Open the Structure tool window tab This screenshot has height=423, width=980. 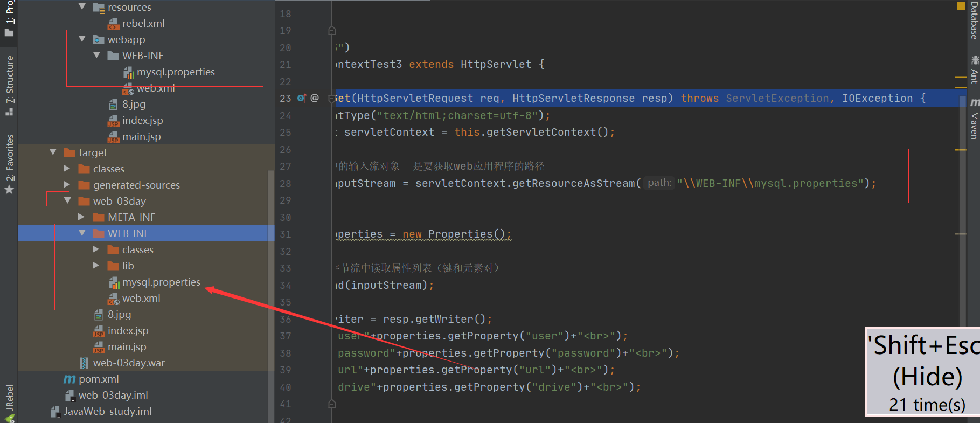pyautogui.click(x=9, y=85)
